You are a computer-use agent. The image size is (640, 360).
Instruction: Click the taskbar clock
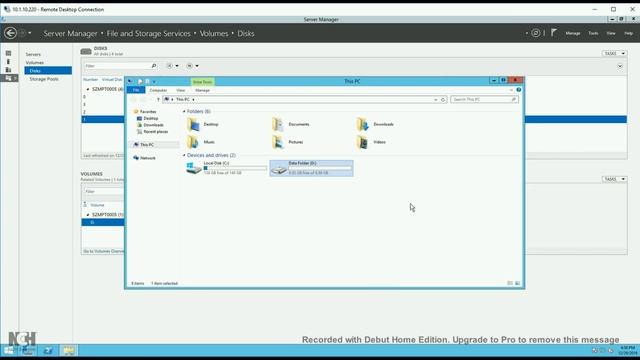pos(627,350)
